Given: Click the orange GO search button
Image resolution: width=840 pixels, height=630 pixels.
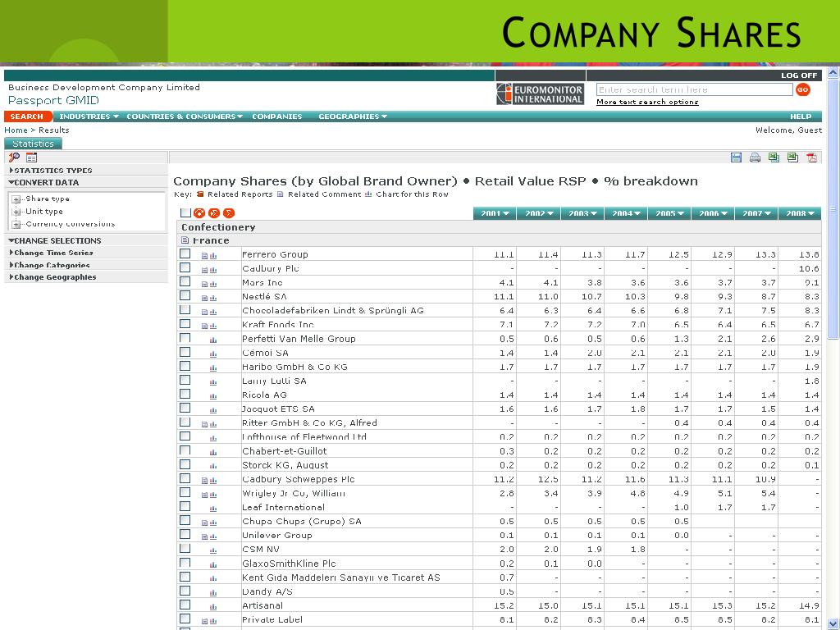Looking at the screenshot, I should pos(802,89).
